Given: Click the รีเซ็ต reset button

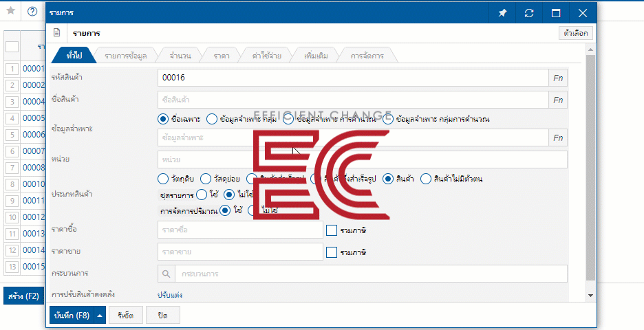Looking at the screenshot, I should 127,316.
